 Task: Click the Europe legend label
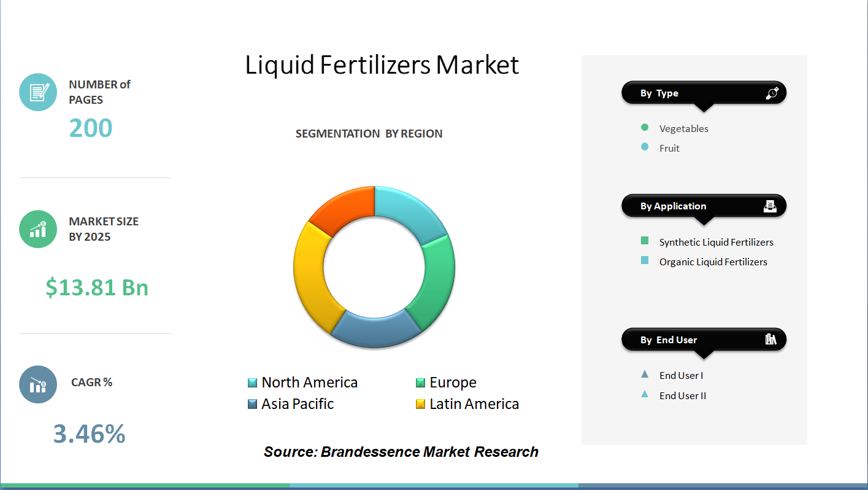pyautogui.click(x=453, y=383)
